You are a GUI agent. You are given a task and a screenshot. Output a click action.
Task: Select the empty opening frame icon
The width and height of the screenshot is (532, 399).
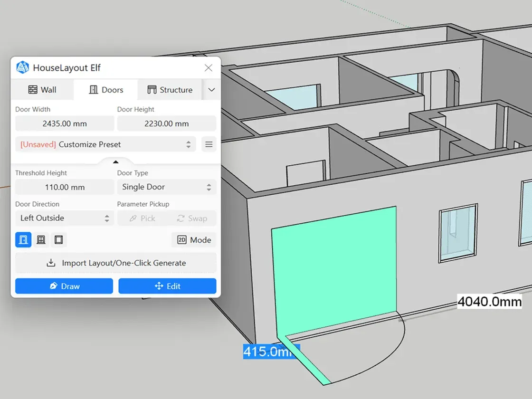58,240
